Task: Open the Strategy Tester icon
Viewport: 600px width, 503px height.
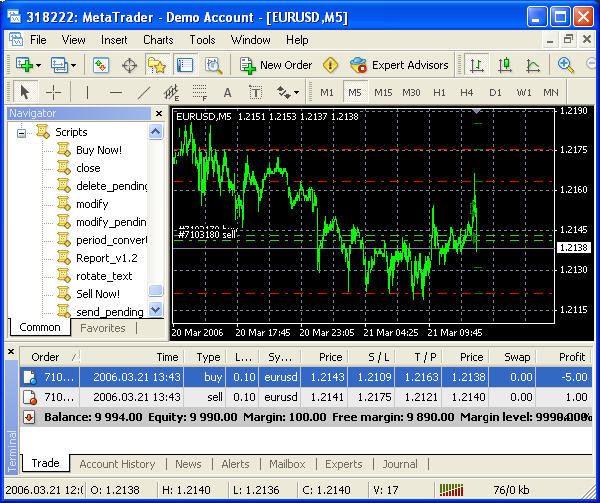Action: [x=213, y=65]
